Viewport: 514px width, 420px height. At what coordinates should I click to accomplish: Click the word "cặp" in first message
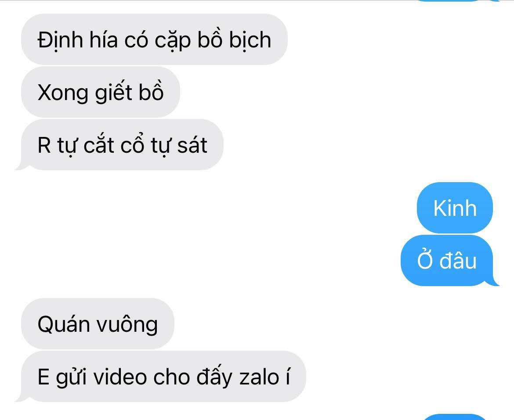click(173, 41)
